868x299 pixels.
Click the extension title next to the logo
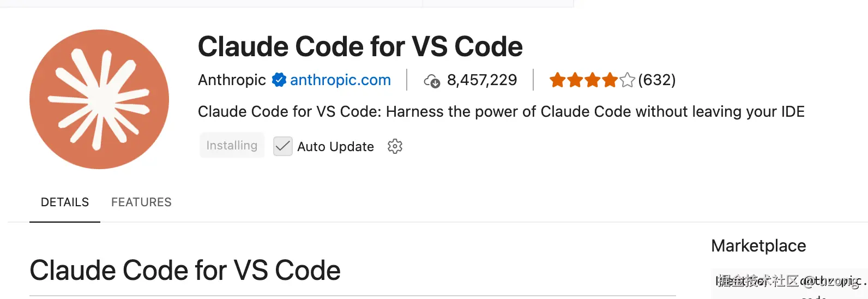[360, 46]
